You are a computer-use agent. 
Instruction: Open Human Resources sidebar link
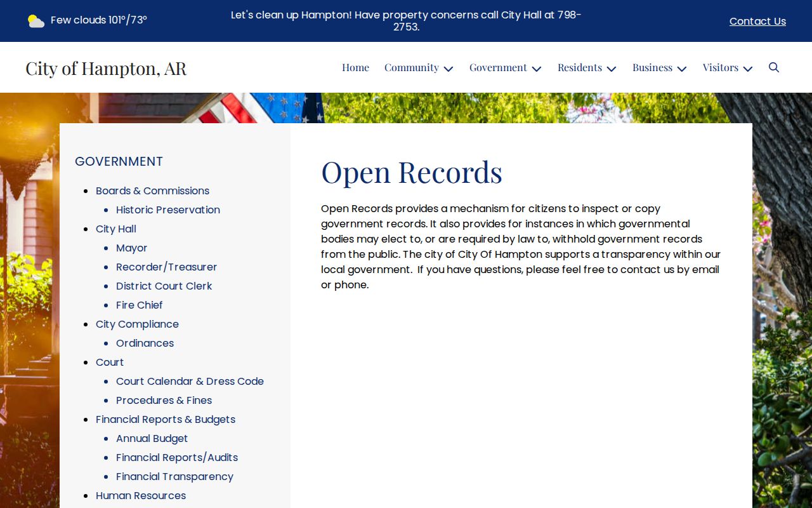click(141, 495)
